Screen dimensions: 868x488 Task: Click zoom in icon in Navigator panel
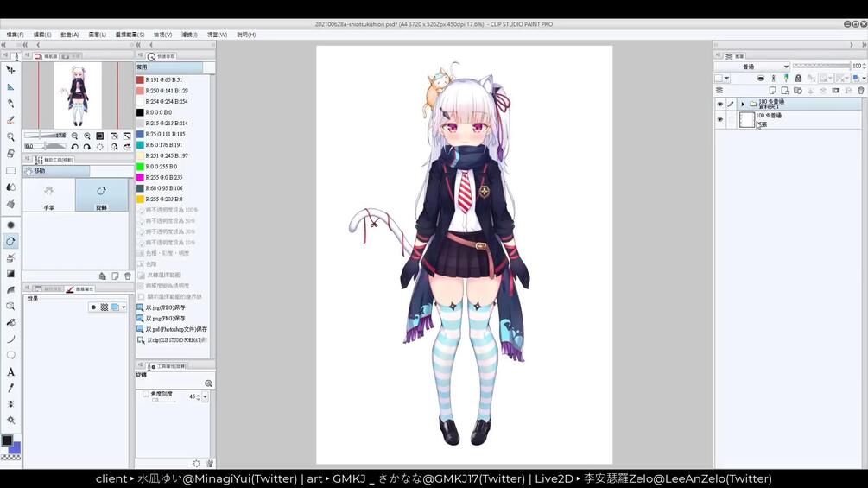click(x=87, y=136)
